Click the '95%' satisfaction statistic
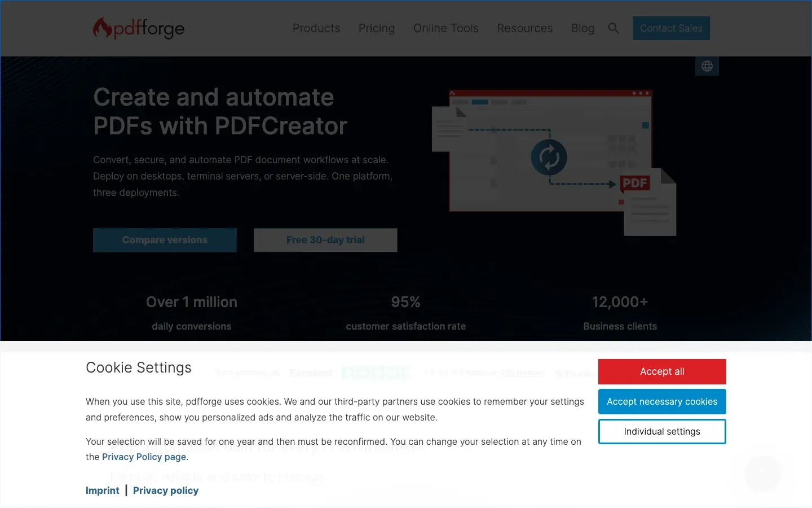This screenshot has width=812, height=508. tap(406, 302)
